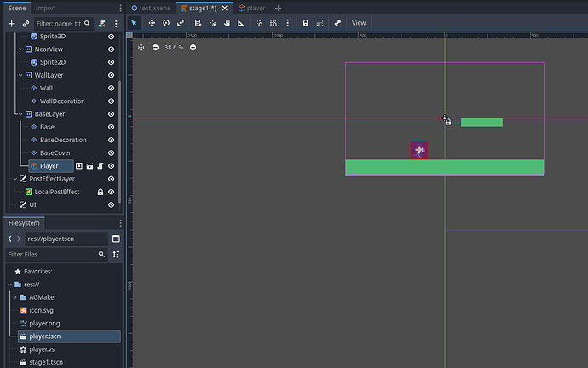Hide the BaseCover node

pyautogui.click(x=111, y=152)
